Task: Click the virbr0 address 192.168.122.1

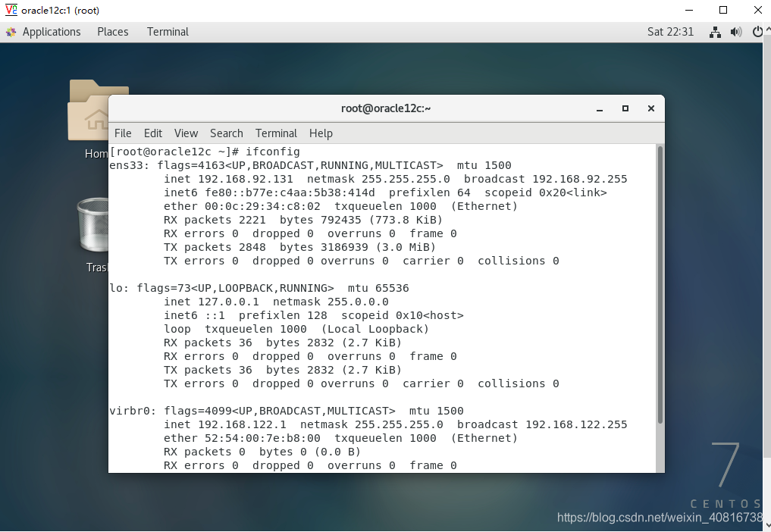Action: click(242, 425)
